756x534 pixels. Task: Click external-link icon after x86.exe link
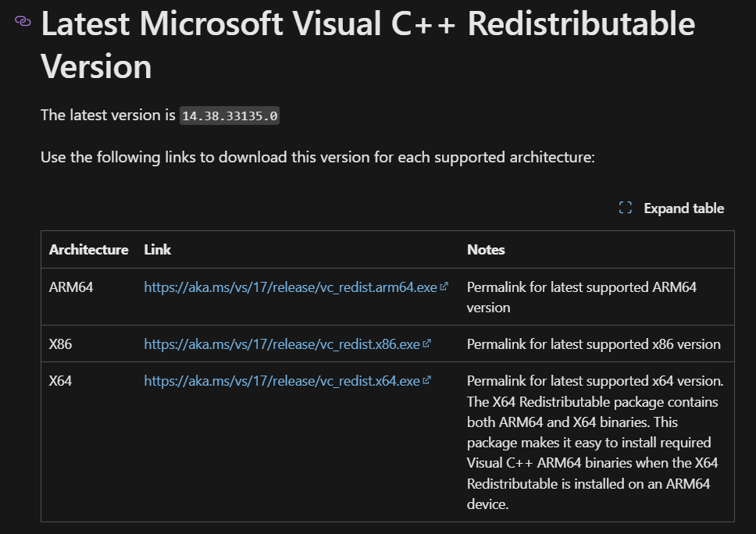(426, 344)
